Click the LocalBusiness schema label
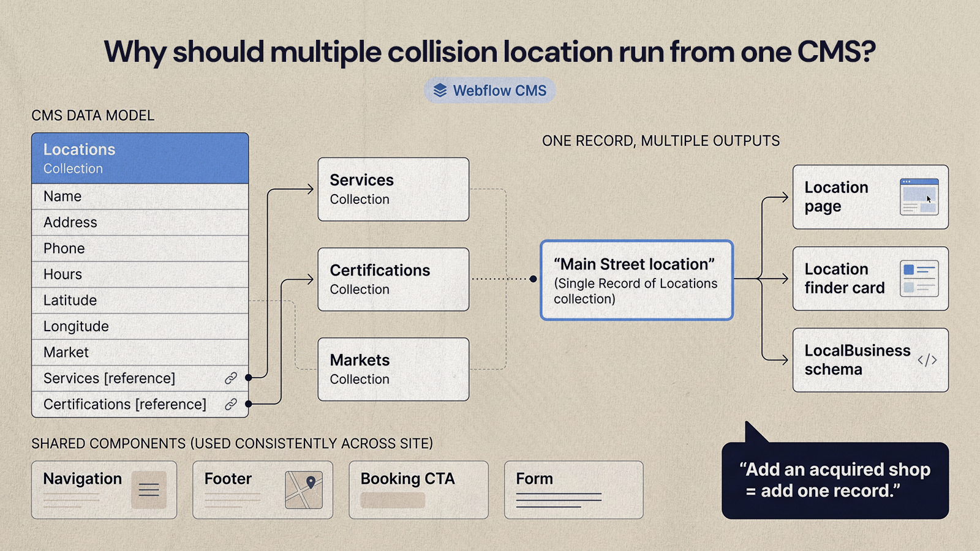 (858, 360)
